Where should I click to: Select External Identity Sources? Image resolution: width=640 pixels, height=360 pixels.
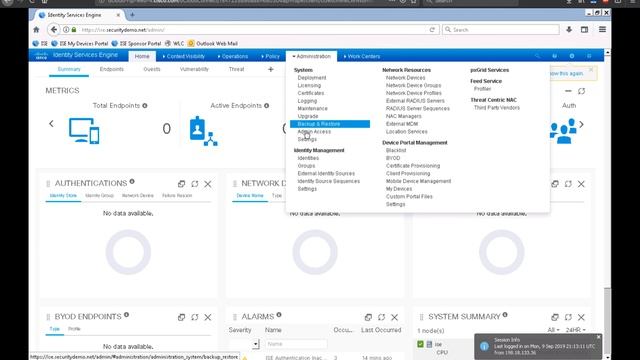pos(326,173)
